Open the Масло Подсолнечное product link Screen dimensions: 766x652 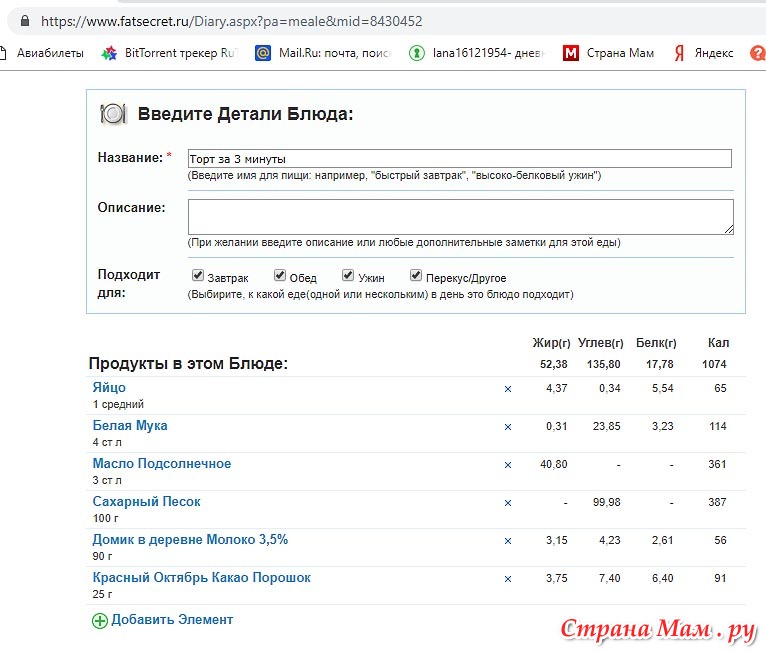click(162, 463)
